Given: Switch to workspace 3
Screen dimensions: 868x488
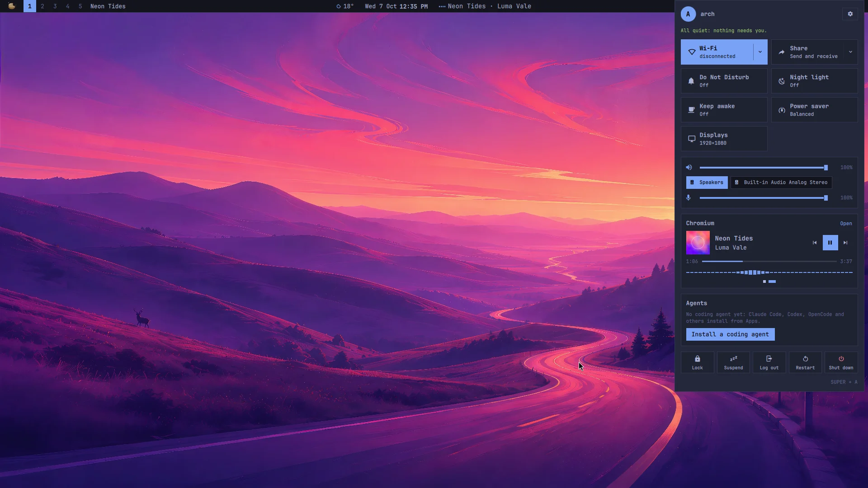Looking at the screenshot, I should click(x=55, y=6).
